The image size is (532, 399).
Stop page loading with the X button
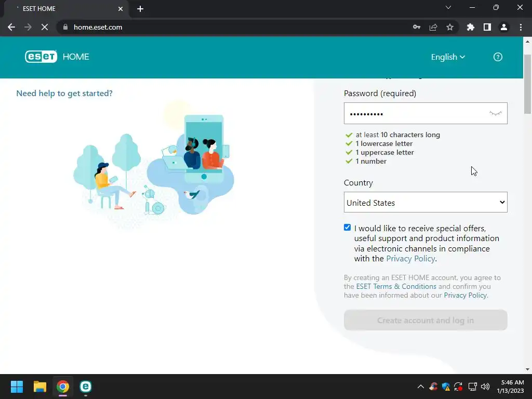coord(45,27)
